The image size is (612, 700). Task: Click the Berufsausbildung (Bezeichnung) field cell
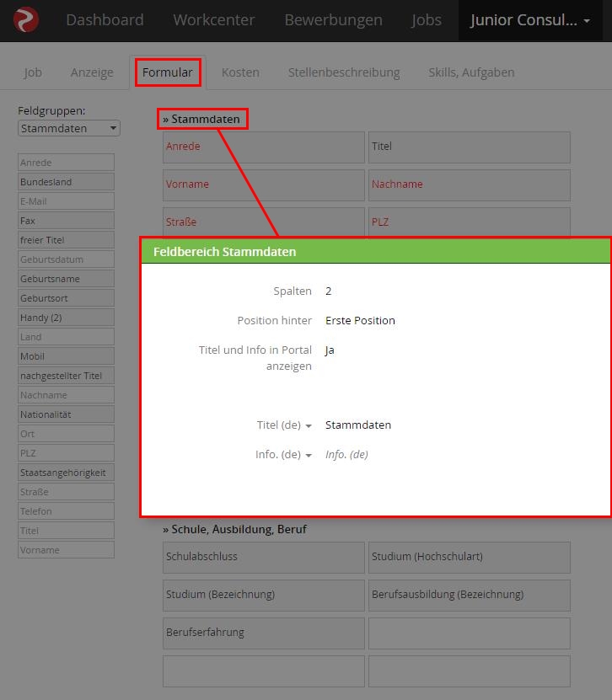click(469, 596)
